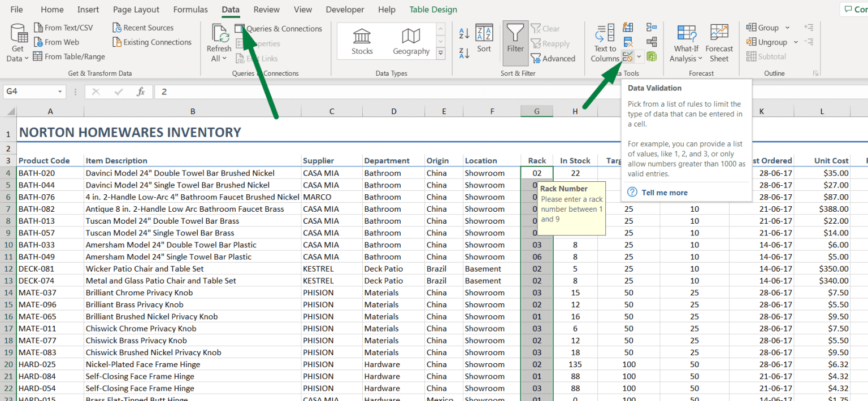
Task: Click the MARCO supplier cell
Action: 332,197
